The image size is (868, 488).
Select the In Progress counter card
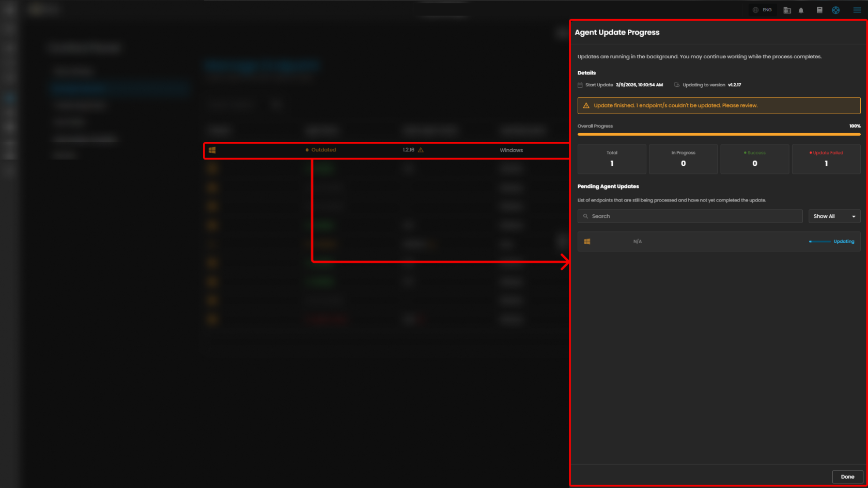click(683, 159)
